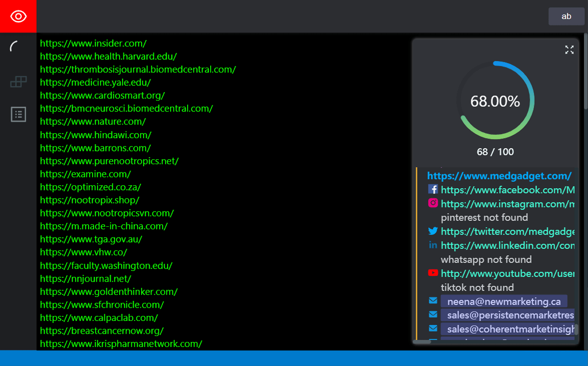Image resolution: width=588 pixels, height=366 pixels.
Task: Click envelope icon beside neena@newmarketing.ca
Action: tap(433, 301)
